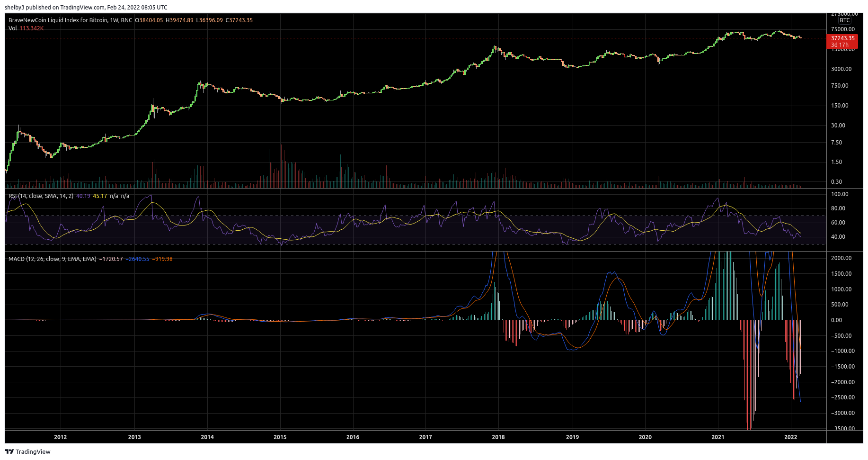This screenshot has width=868, height=460.
Task: Click the 80.00 level on the RSI axis
Action: pos(839,208)
